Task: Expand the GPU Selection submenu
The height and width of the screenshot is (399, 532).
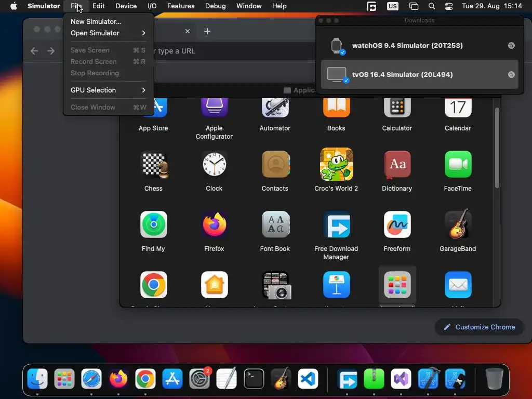Action: pyautogui.click(x=108, y=90)
